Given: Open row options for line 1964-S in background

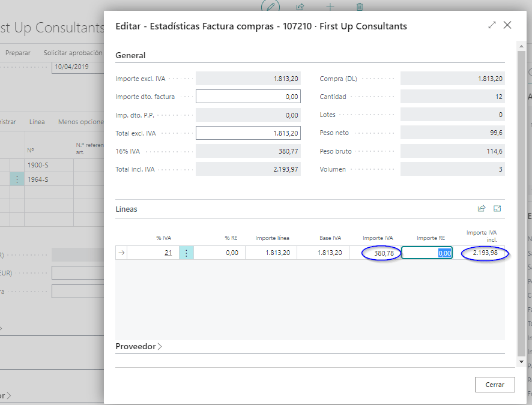Looking at the screenshot, I should (17, 179).
